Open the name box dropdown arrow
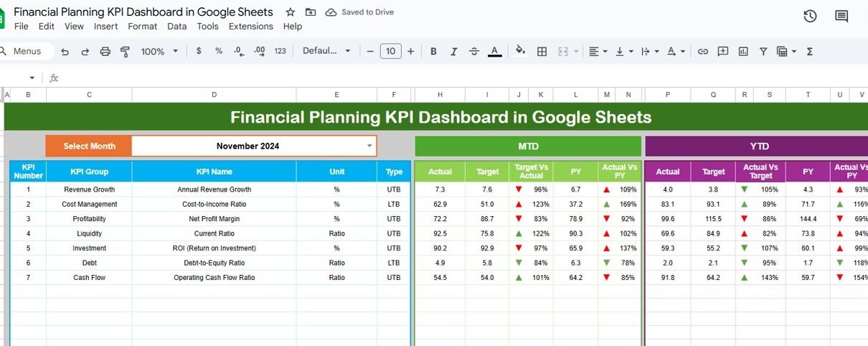868x346 pixels. [x=32, y=78]
